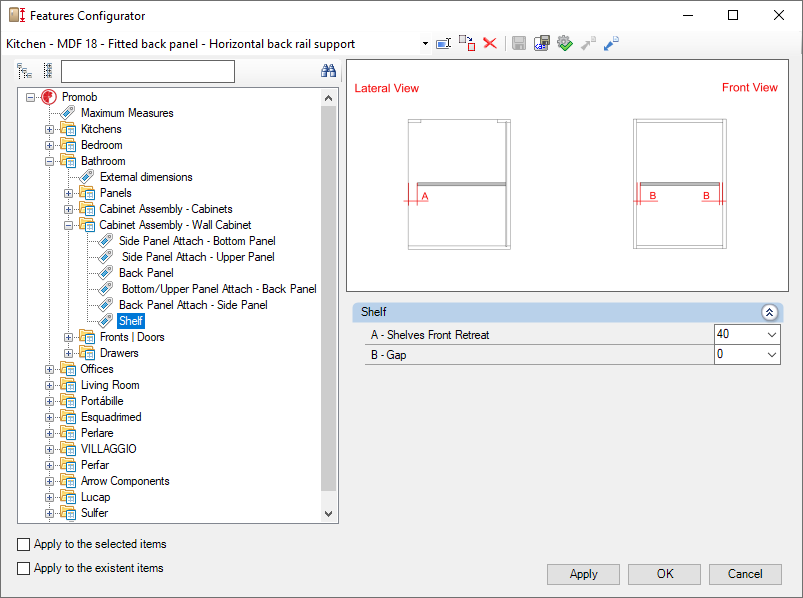This screenshot has height=598, width=803.
Task: Click the External dimensions tag icon
Action: [x=87, y=177]
